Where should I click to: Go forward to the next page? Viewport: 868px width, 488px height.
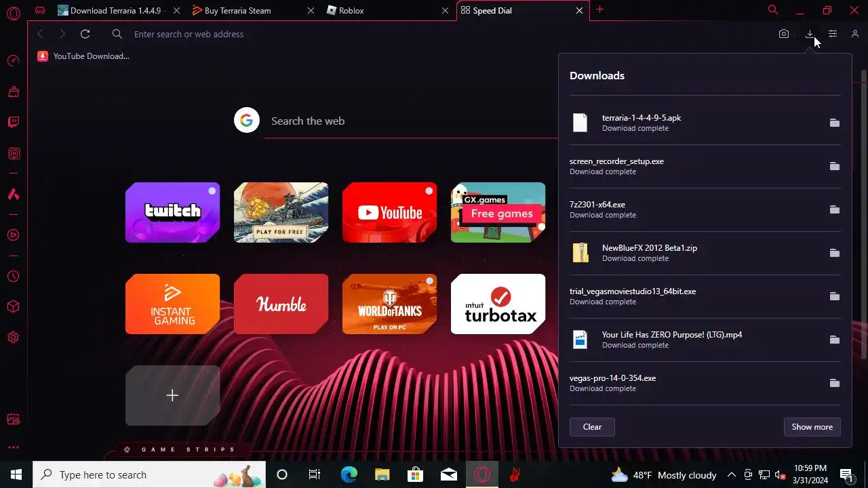[62, 34]
